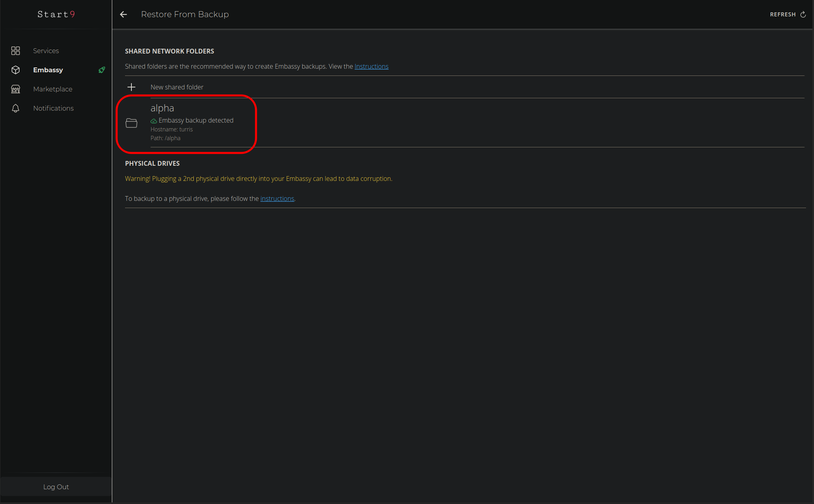Click the green cloud backup-detected icon
Image resolution: width=814 pixels, height=504 pixels.
[x=153, y=121]
